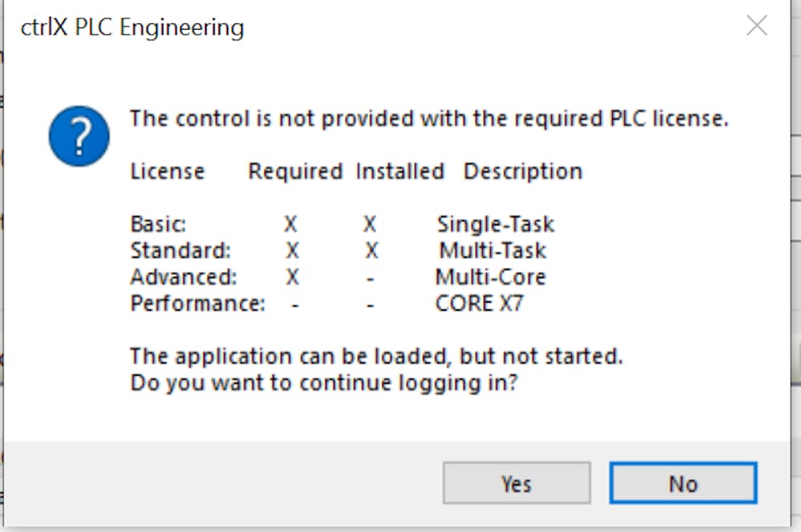Click the blue question mark icon
This screenshot has width=801, height=532.
pos(78,136)
